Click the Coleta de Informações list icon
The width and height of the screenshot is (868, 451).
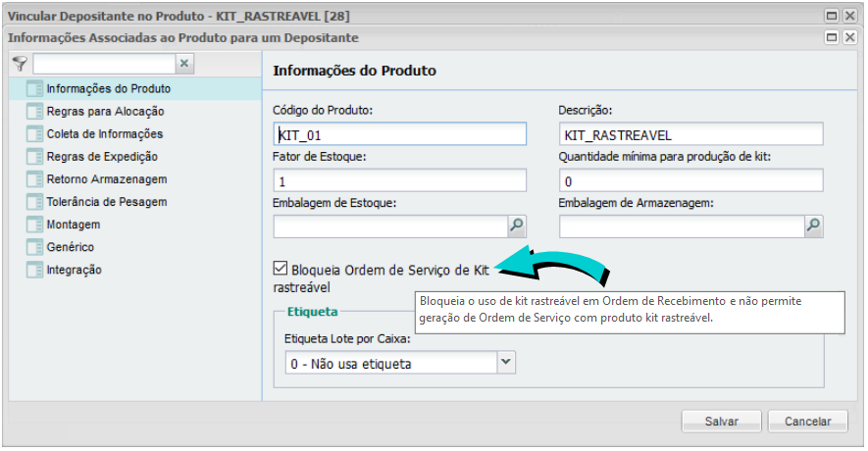tap(34, 134)
